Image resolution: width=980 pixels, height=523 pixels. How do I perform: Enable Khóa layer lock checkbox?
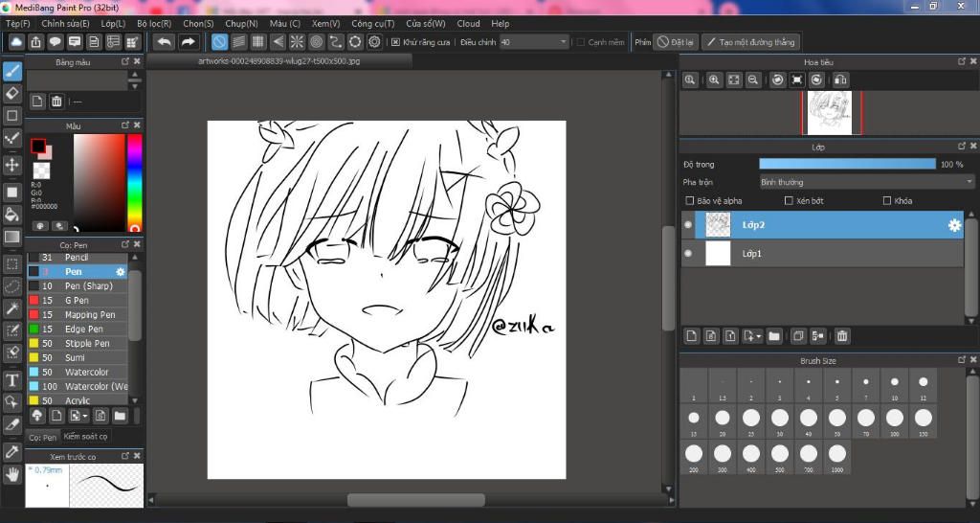pyautogui.click(x=887, y=201)
